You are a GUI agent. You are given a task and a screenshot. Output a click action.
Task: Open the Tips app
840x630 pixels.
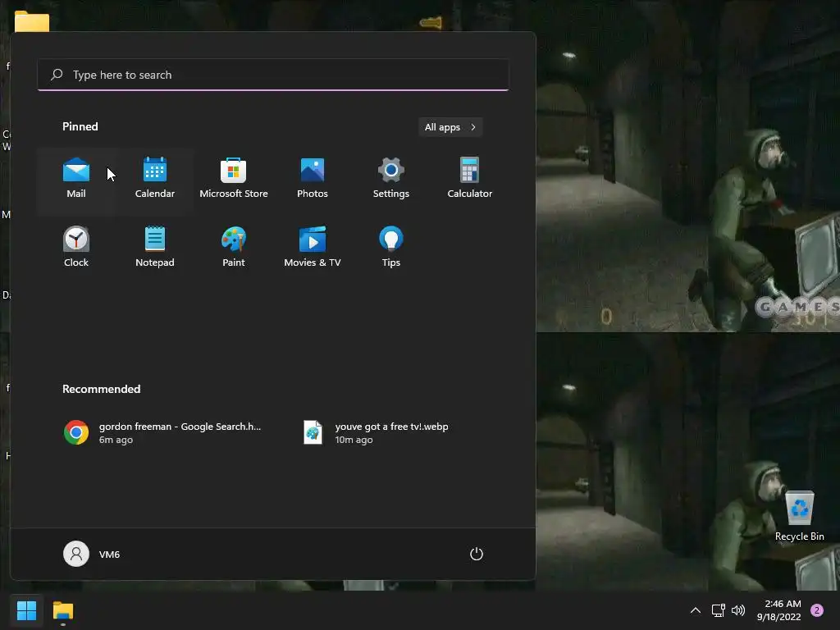391,248
